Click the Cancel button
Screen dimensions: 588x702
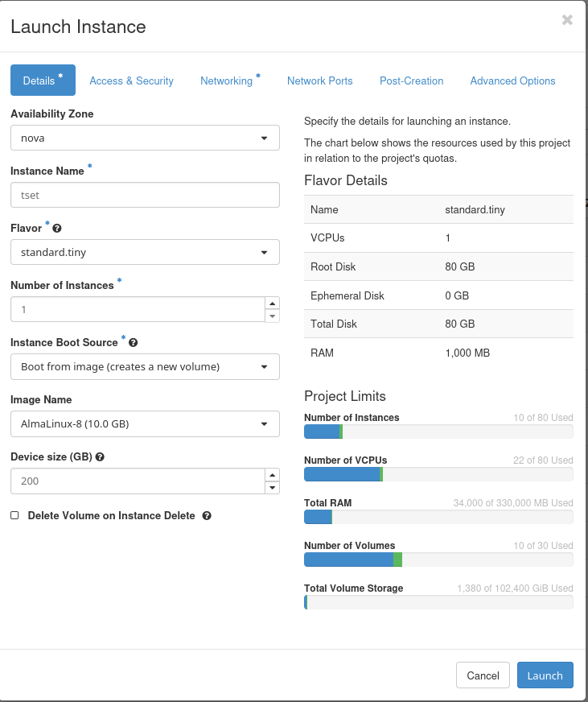pos(483,675)
